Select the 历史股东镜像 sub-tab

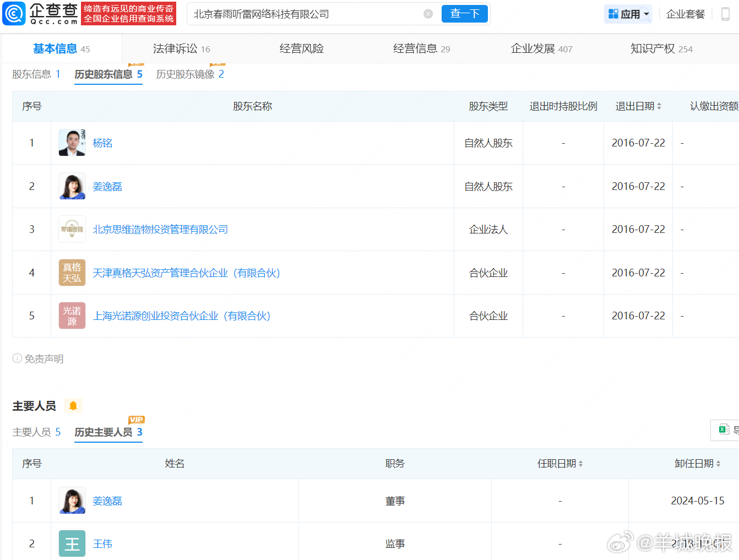pos(189,74)
